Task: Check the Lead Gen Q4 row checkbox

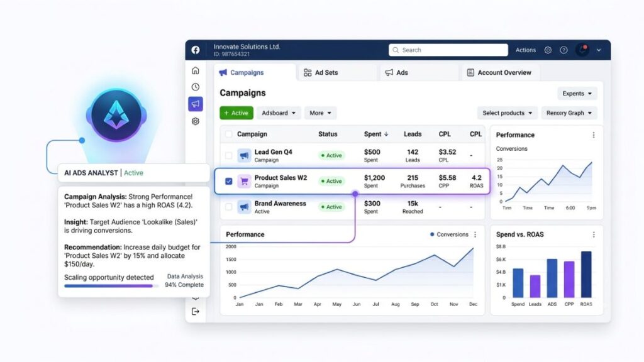Action: pyautogui.click(x=229, y=156)
